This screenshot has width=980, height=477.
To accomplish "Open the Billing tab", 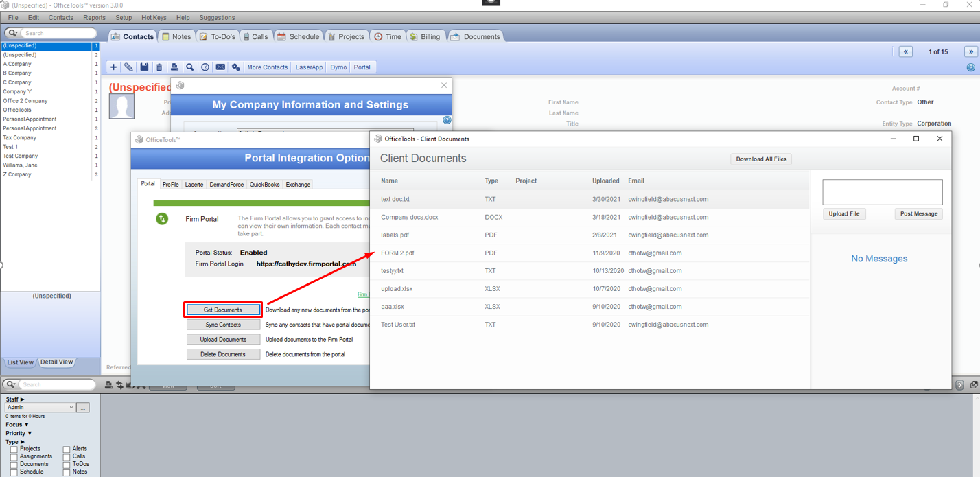I will (x=425, y=36).
